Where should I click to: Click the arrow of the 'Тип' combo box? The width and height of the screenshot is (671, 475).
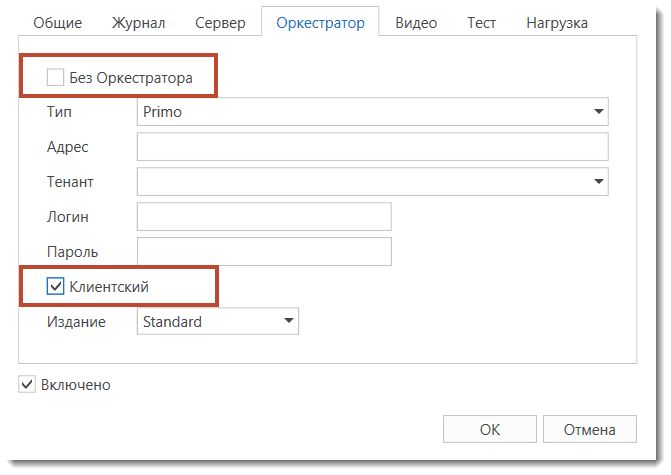pyautogui.click(x=598, y=112)
